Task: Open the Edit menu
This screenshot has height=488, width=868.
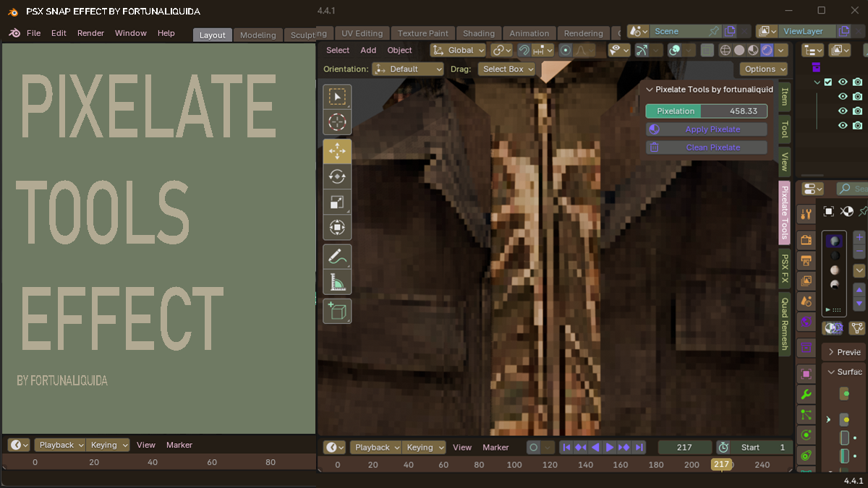Action: [x=59, y=33]
